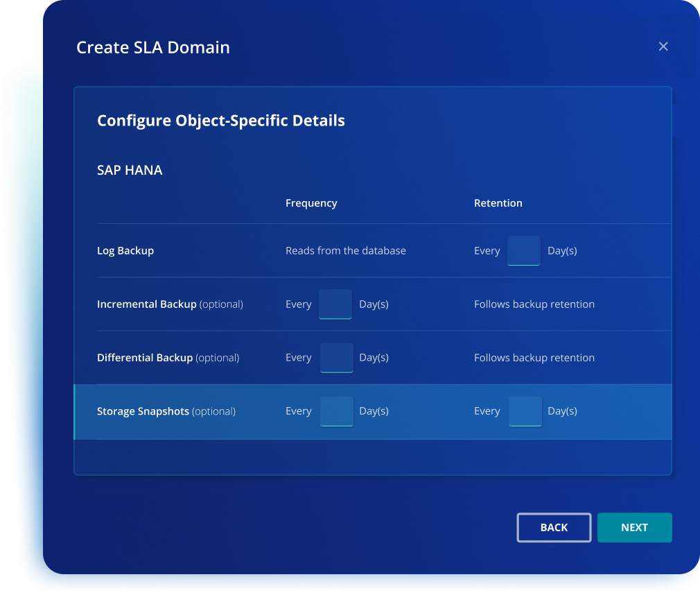Select the Differential Backup frequency days field
The width and height of the screenshot is (700, 595).
click(336, 358)
